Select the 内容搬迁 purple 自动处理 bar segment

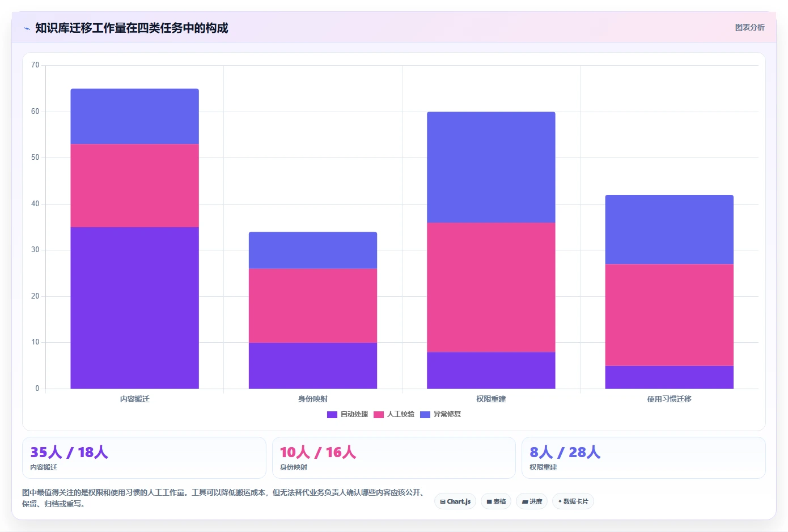coord(134,308)
